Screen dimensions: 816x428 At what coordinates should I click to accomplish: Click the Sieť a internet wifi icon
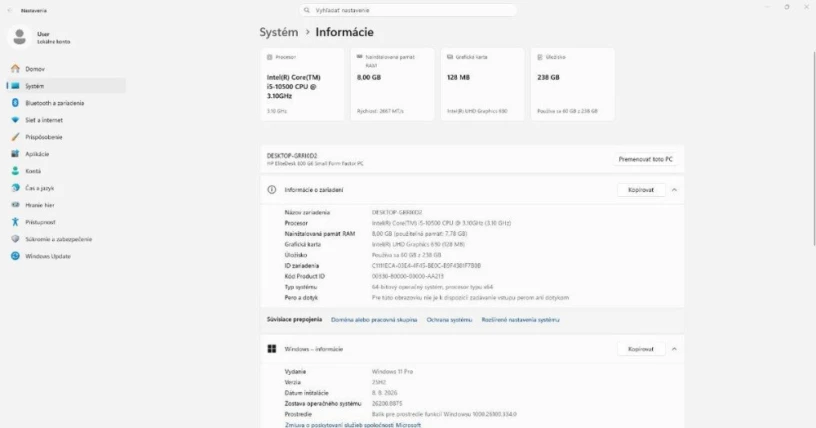tap(15, 120)
